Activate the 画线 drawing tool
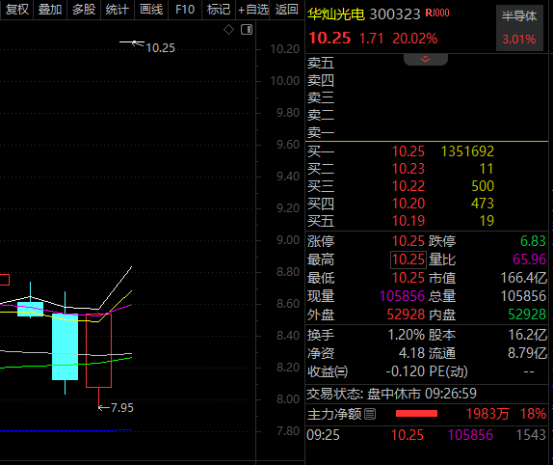Image resolution: width=554 pixels, height=465 pixels. [151, 9]
